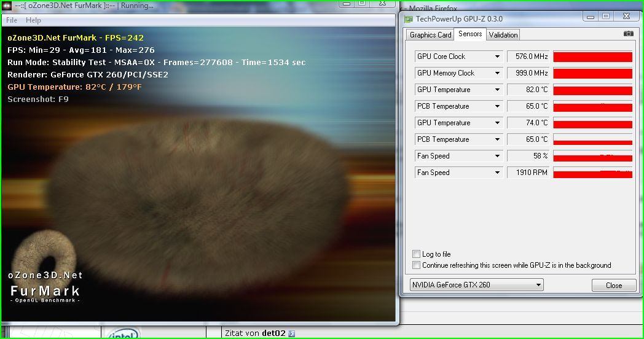Image resolution: width=644 pixels, height=339 pixels.
Task: Click the quote arrow icon beside det02
Action: 292,333
